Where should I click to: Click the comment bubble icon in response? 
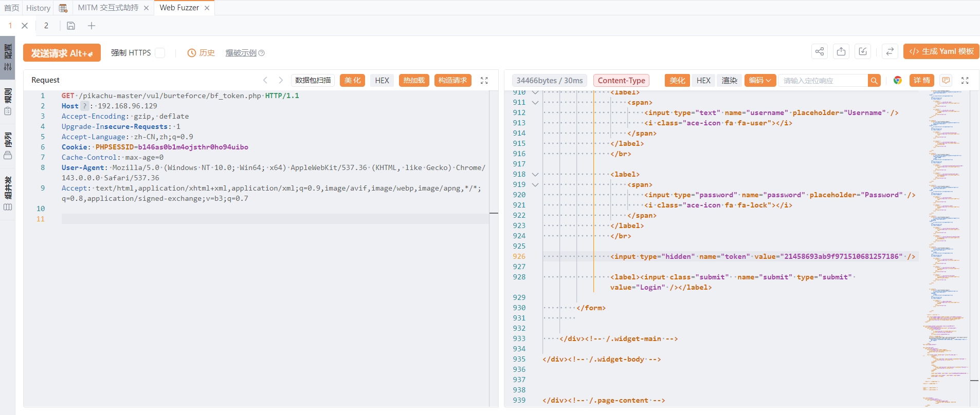(946, 80)
